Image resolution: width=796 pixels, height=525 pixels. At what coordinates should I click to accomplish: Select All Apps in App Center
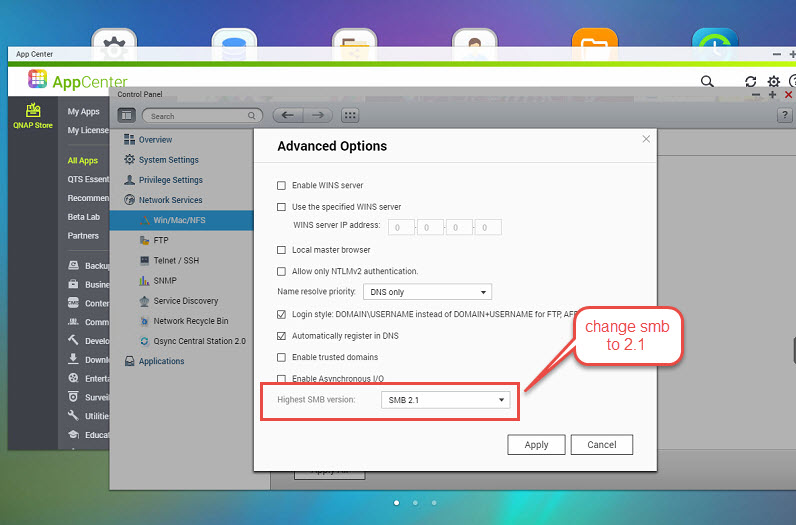(83, 160)
